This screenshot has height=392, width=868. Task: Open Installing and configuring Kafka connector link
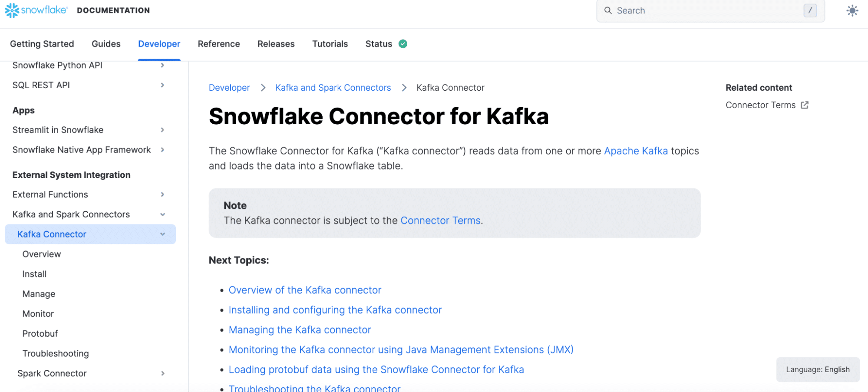pyautogui.click(x=335, y=310)
